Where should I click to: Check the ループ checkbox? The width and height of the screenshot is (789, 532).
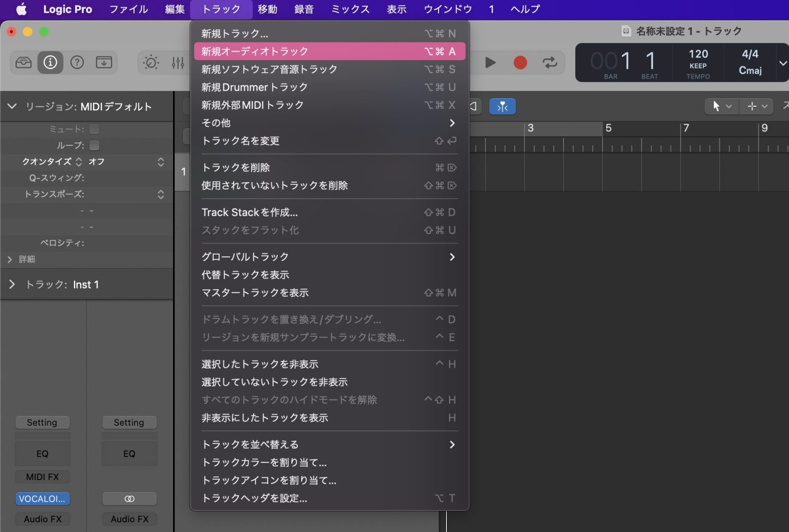point(94,145)
